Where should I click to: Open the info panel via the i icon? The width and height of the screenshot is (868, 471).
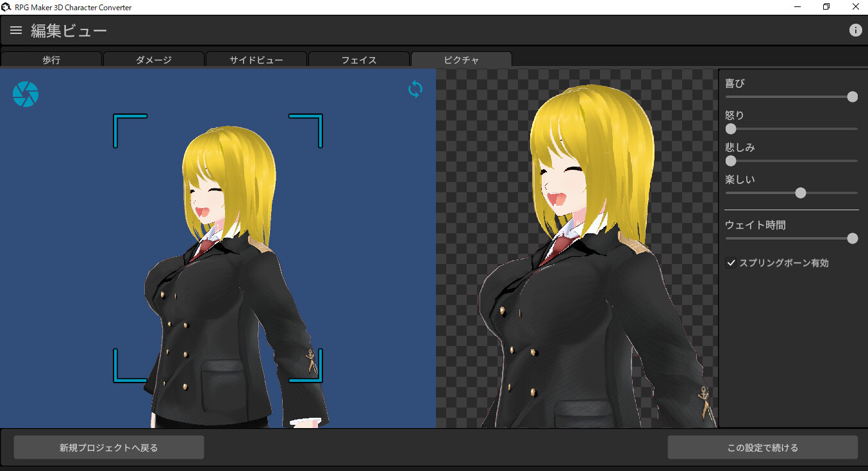(x=855, y=29)
